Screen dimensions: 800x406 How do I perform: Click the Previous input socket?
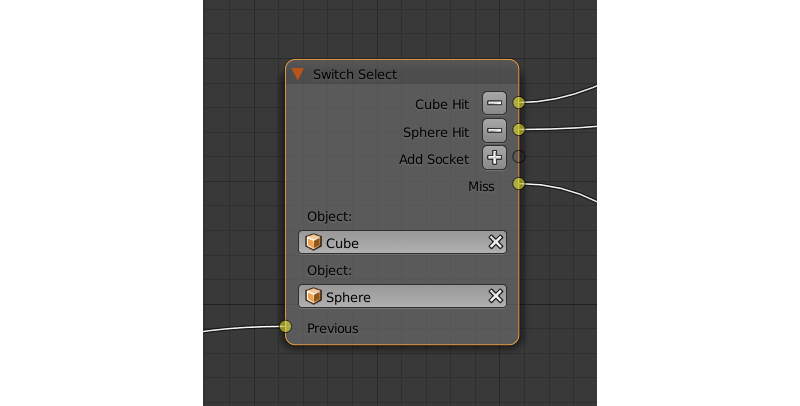pos(285,326)
